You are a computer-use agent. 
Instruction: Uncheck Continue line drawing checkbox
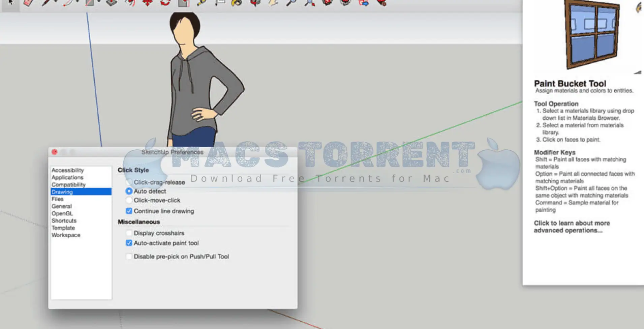click(129, 211)
